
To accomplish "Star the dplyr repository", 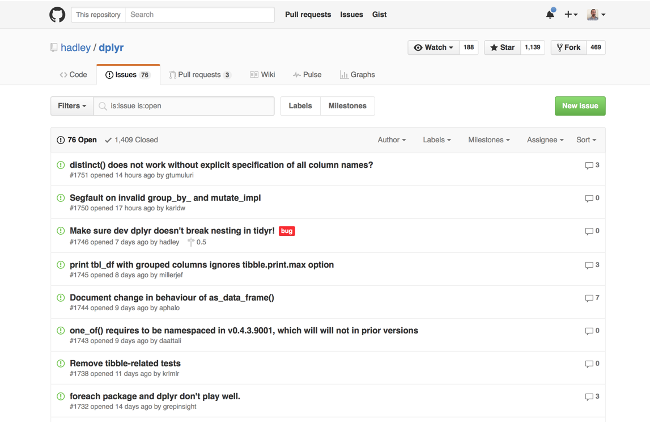I will (502, 47).
